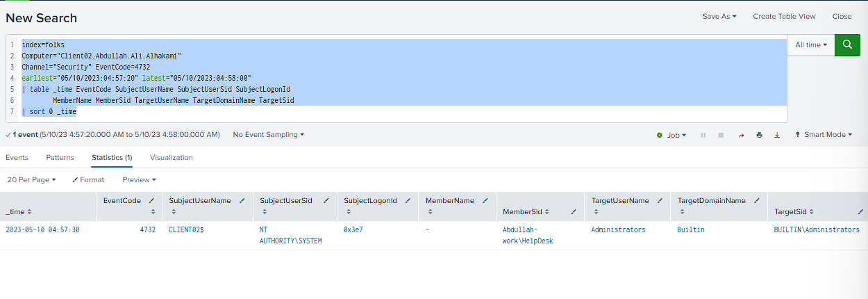Image resolution: width=868 pixels, height=299 pixels.
Task: Click CLIENT02$ cell value
Action: pyautogui.click(x=186, y=229)
